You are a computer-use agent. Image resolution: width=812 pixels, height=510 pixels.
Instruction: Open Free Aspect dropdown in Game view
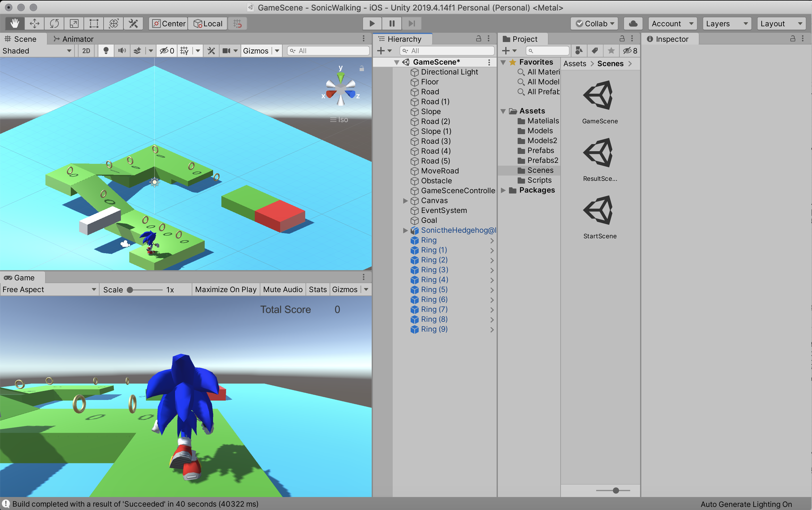49,290
